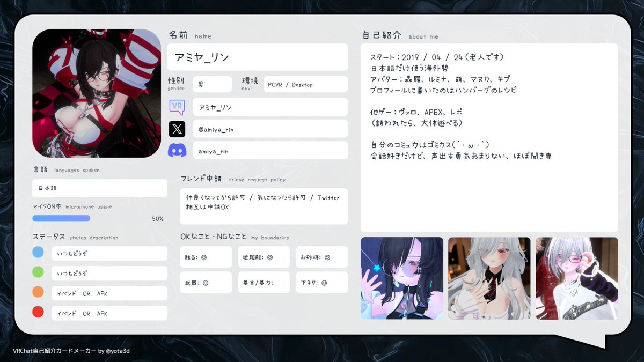Select the orange status indicator
Screen dimensions: 644x362
[x=38, y=293]
